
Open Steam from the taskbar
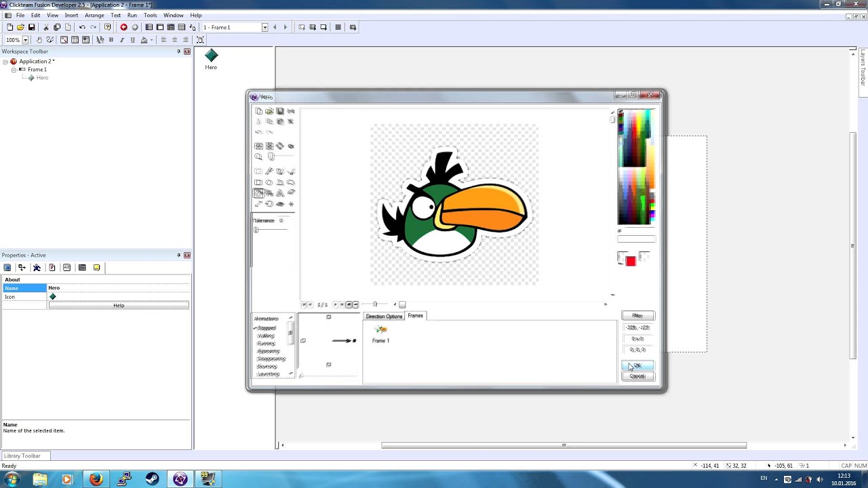[x=152, y=479]
